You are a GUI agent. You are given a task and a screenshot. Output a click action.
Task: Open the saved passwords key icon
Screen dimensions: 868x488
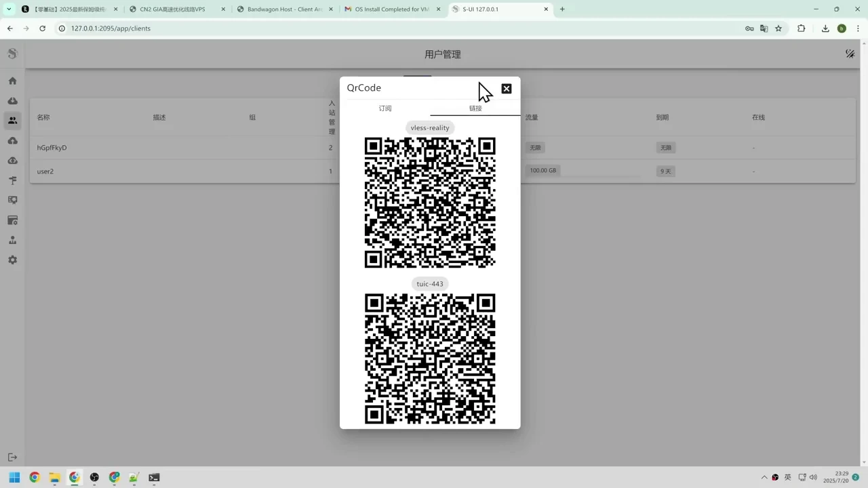tap(749, 28)
